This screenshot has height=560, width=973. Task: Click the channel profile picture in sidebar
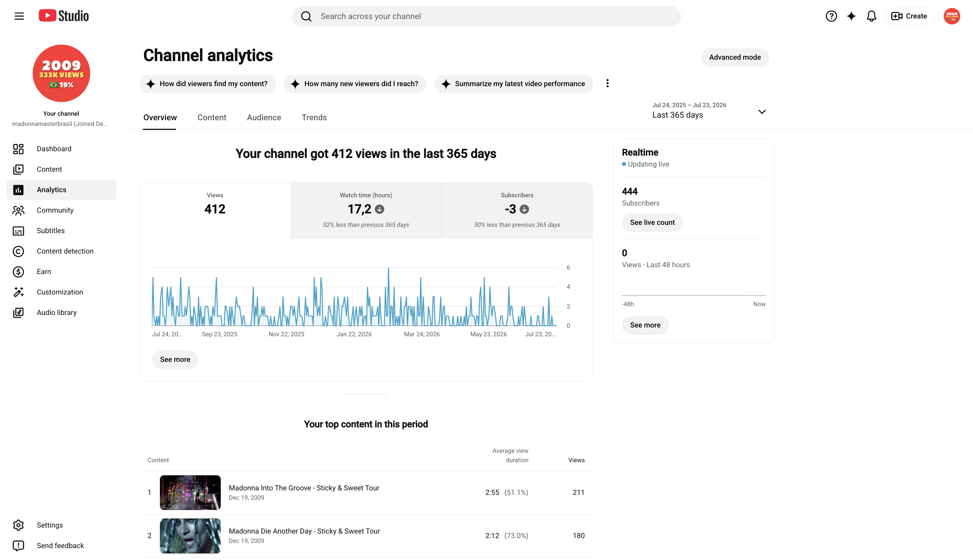tap(61, 73)
